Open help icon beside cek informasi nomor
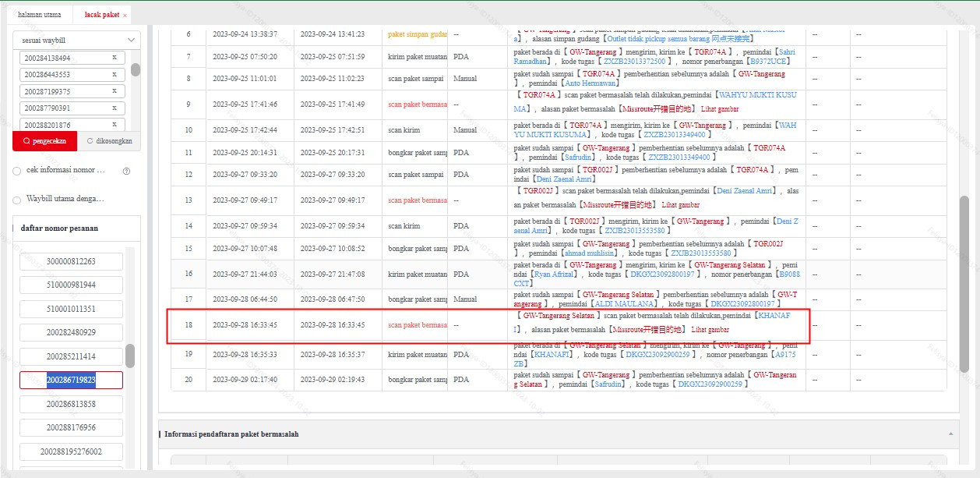 tap(126, 171)
